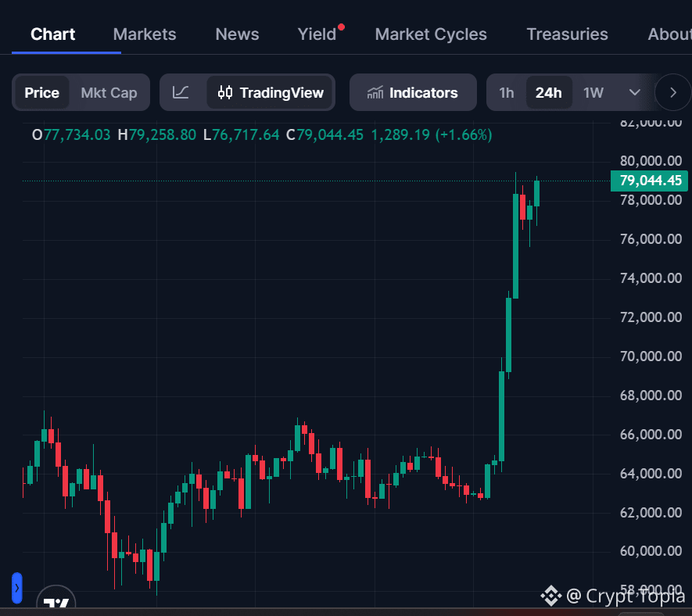692x616 pixels.
Task: Click the high value 79,258.80
Action: click(163, 135)
